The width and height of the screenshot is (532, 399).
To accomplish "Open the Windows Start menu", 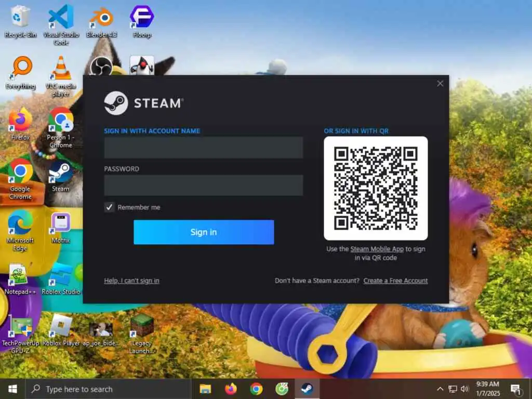I will point(12,389).
